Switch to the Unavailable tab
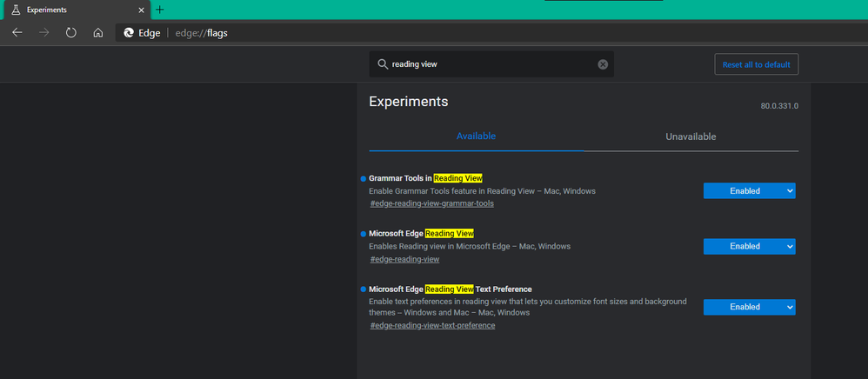 (691, 136)
